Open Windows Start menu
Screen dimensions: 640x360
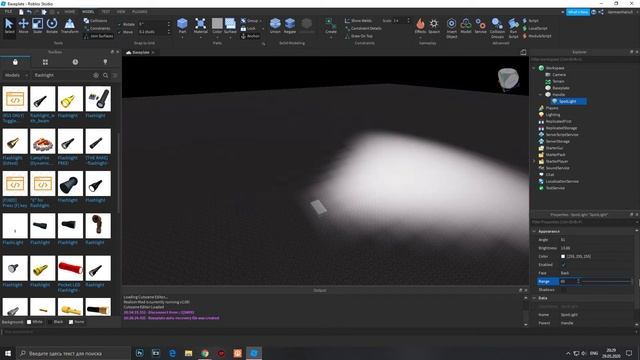[8, 353]
